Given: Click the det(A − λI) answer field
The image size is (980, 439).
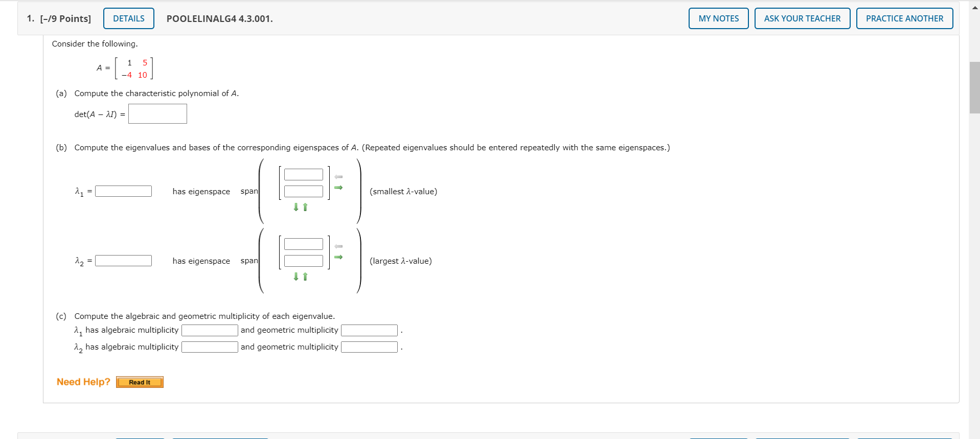Looking at the screenshot, I should (x=157, y=113).
